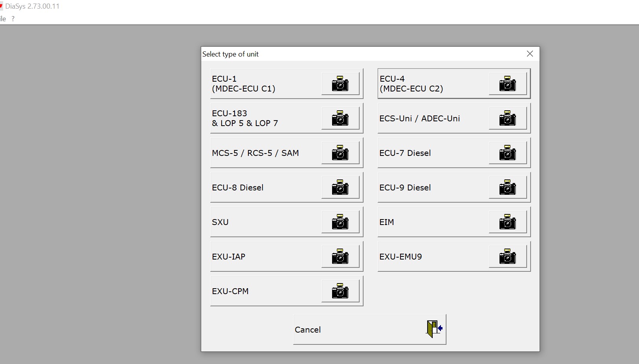The width and height of the screenshot is (639, 364).
Task: Choose the ECS-Uni / ADEC-Uni label
Action: 419,119
